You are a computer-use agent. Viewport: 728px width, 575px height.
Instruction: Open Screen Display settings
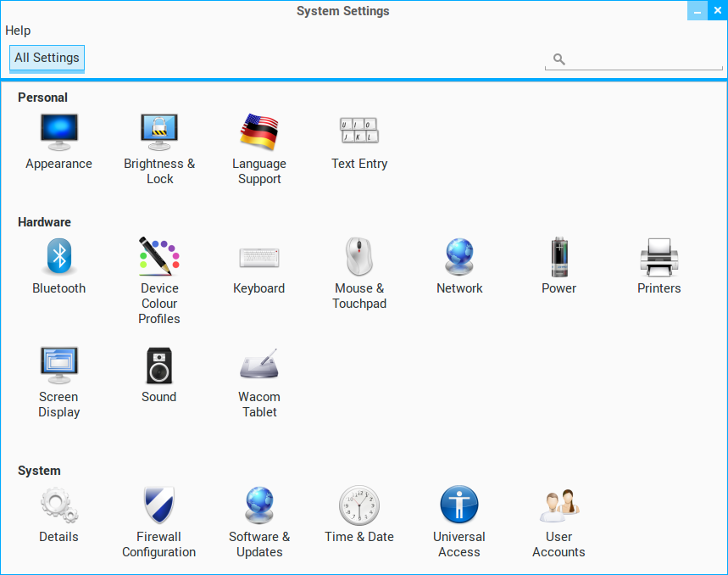(x=58, y=366)
